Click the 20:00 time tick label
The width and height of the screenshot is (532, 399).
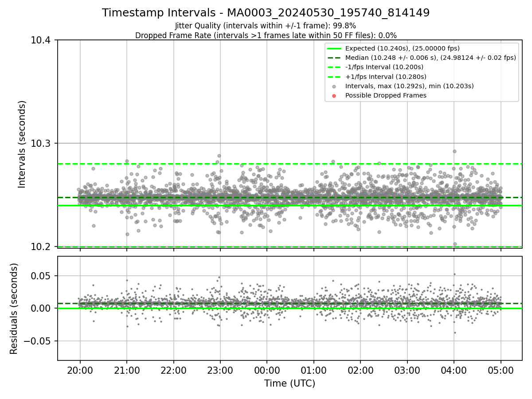click(x=80, y=370)
